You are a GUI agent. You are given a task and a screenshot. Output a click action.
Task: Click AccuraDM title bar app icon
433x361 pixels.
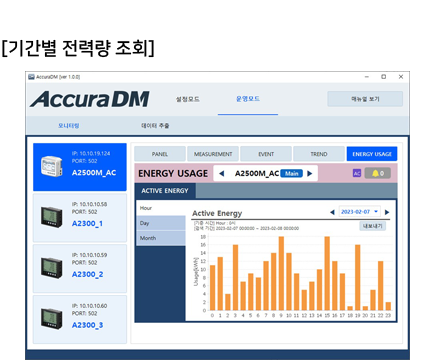click(x=31, y=77)
